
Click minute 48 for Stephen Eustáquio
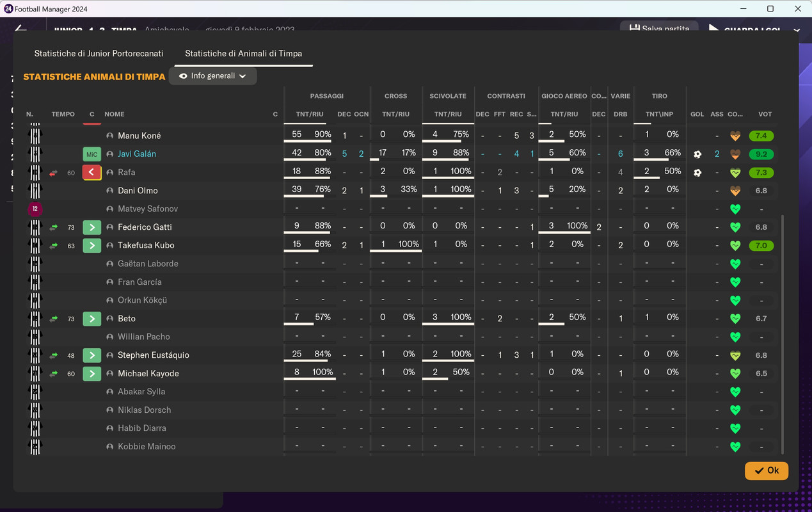coord(71,355)
